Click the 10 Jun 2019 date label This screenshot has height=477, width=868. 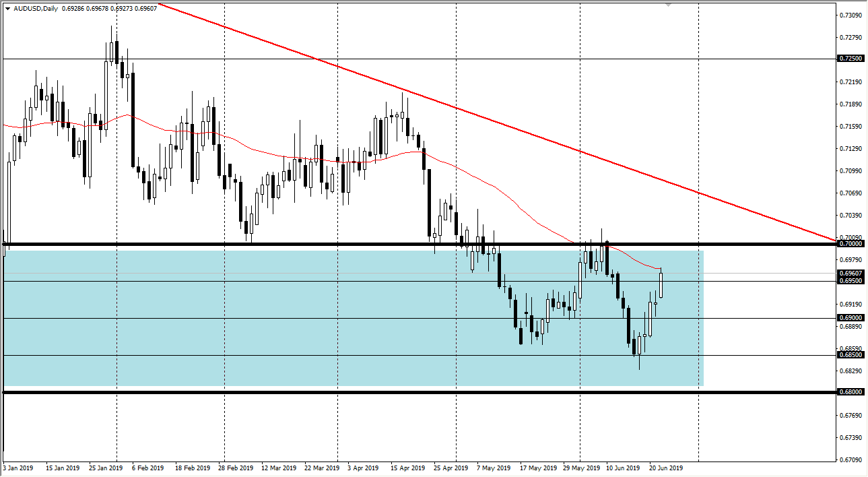pyautogui.click(x=622, y=468)
